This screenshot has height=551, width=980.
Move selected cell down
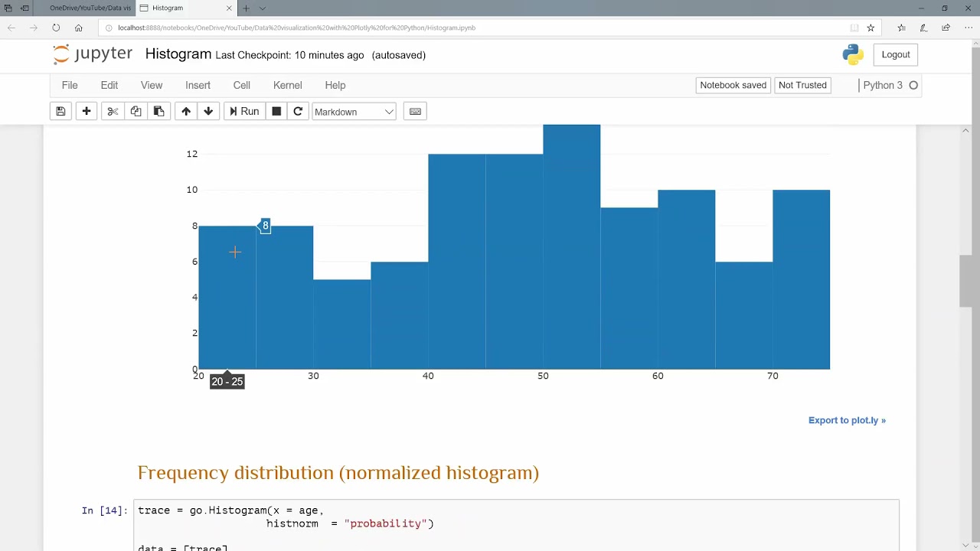(208, 112)
